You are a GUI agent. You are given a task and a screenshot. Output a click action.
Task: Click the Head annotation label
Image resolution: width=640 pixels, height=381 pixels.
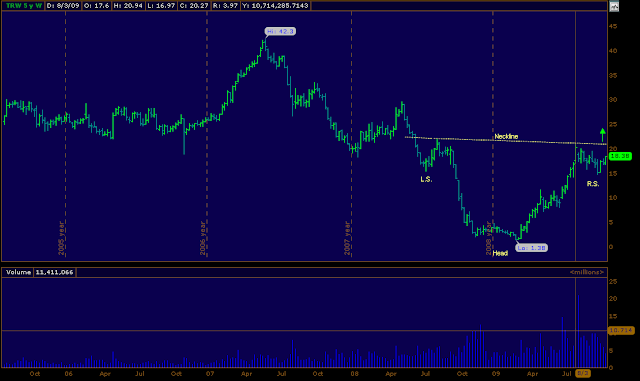click(500, 253)
